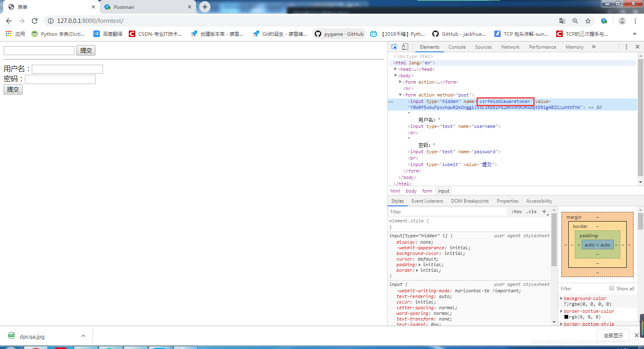
Task: Open a new tab with the plus button
Action: [205, 7]
